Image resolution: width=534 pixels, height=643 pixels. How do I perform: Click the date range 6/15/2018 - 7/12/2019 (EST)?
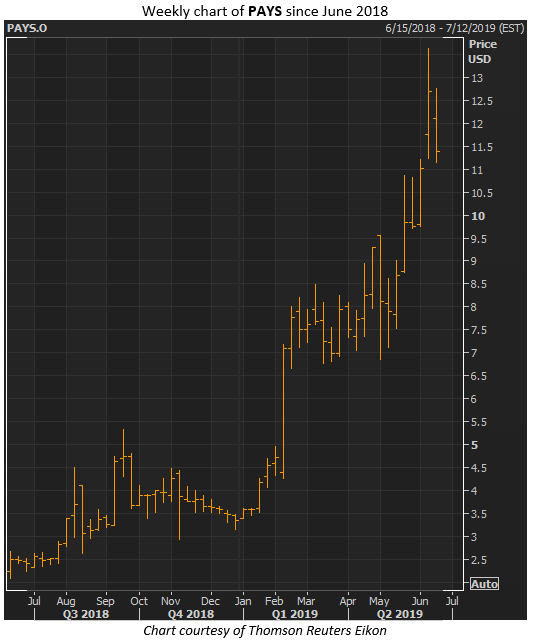(454, 28)
